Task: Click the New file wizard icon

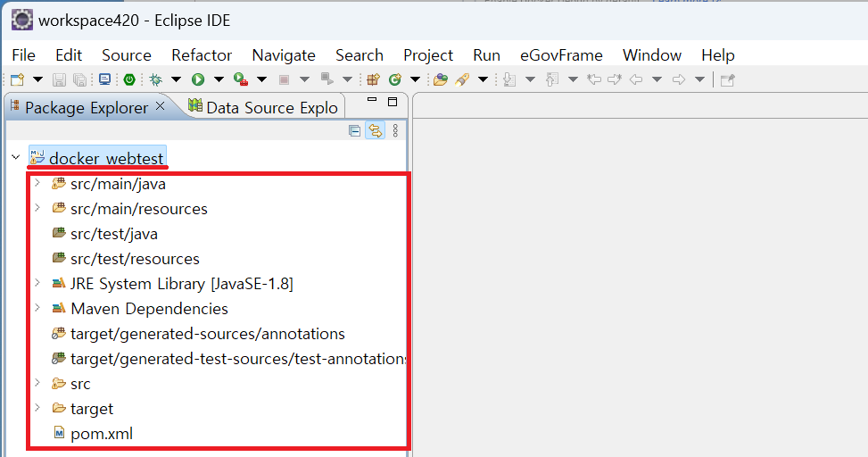Action: [17, 79]
